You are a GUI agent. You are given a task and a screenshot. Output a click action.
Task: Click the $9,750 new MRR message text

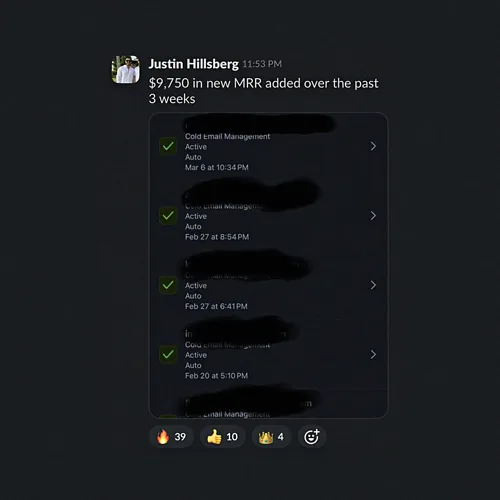(x=263, y=91)
